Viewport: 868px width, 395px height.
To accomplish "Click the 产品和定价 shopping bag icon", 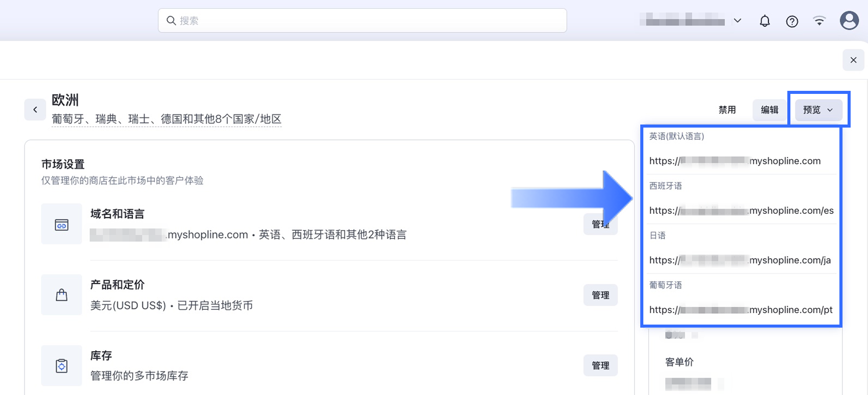I will click(62, 295).
